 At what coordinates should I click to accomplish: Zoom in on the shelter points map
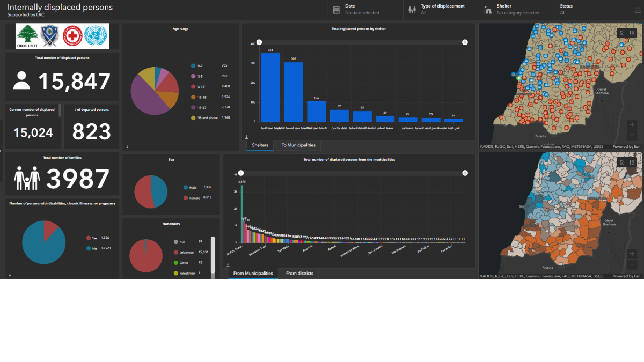tap(632, 124)
